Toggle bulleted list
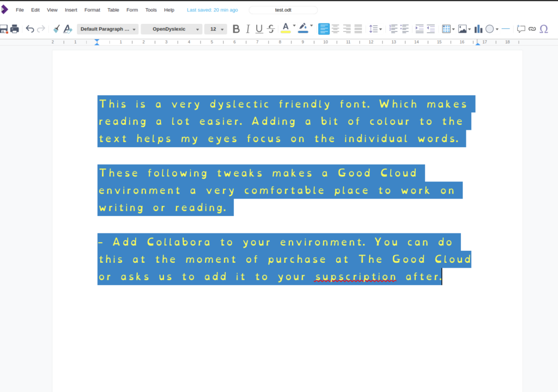Viewport: 558px width, 392px height. pyautogui.click(x=405, y=29)
